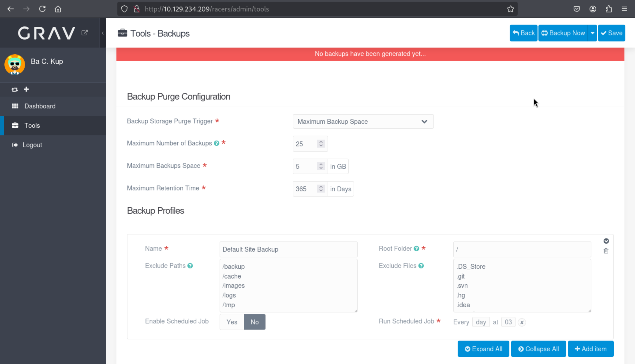
Task: Click help icon next to Exclude Files
Action: tap(421, 266)
